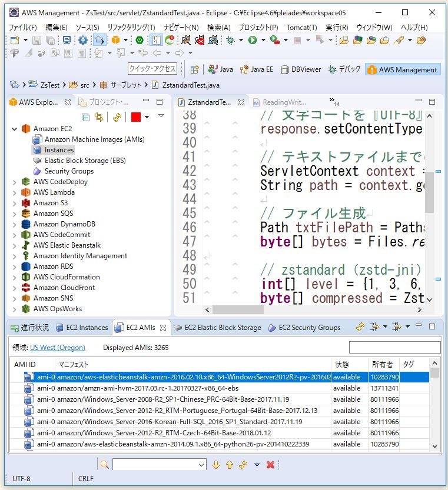The width and height of the screenshot is (448, 490).
Task: Click the Open Perspective icon before Java
Action: [195, 69]
